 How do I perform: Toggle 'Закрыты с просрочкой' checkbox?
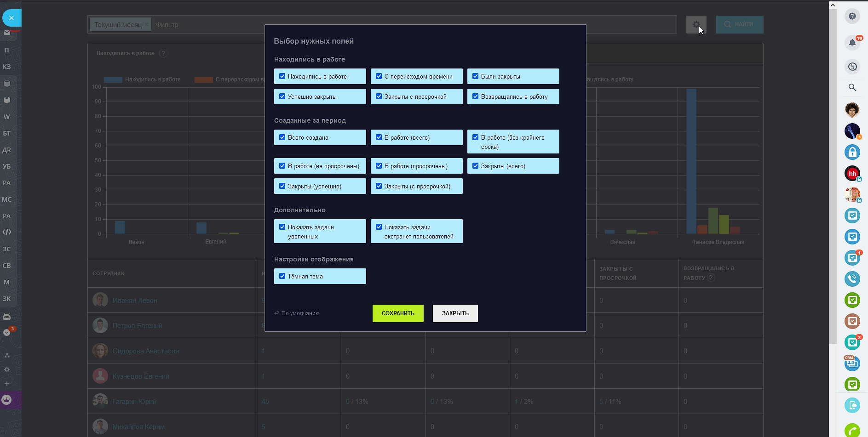(379, 96)
